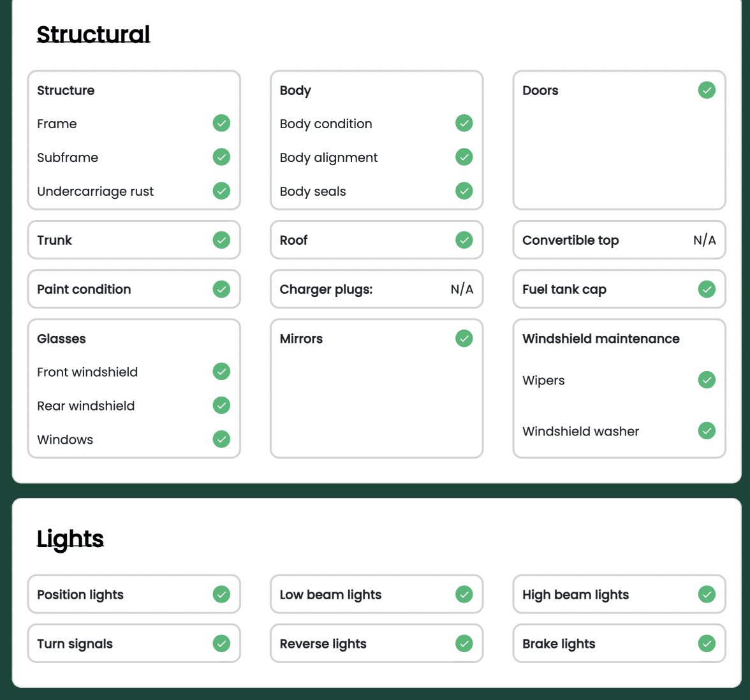The image size is (750, 700).
Task: Click the Convertible top N/A status
Action: coord(705,240)
